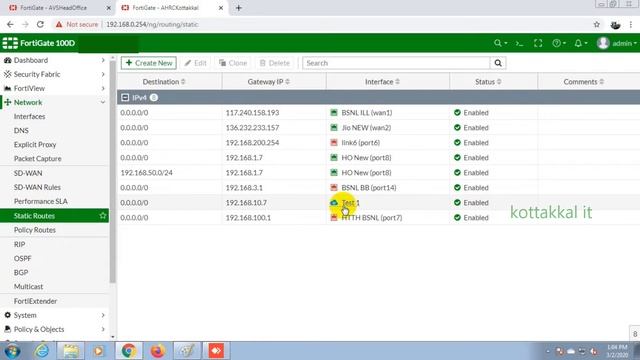Select the link6 (port6) route row
640x360 pixels.
pos(378,143)
